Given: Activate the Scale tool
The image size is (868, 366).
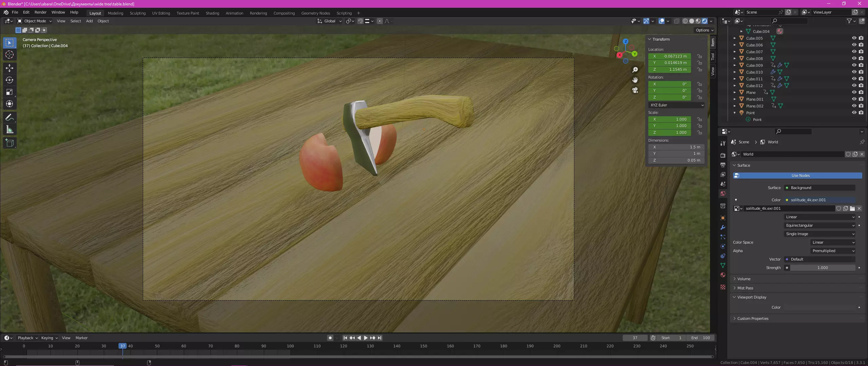Looking at the screenshot, I should 9,92.
